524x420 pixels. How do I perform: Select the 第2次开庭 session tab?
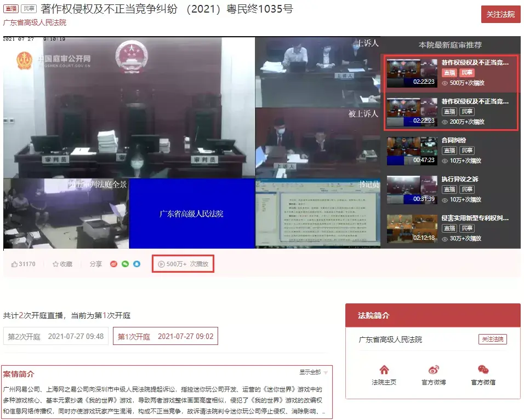[56, 336]
